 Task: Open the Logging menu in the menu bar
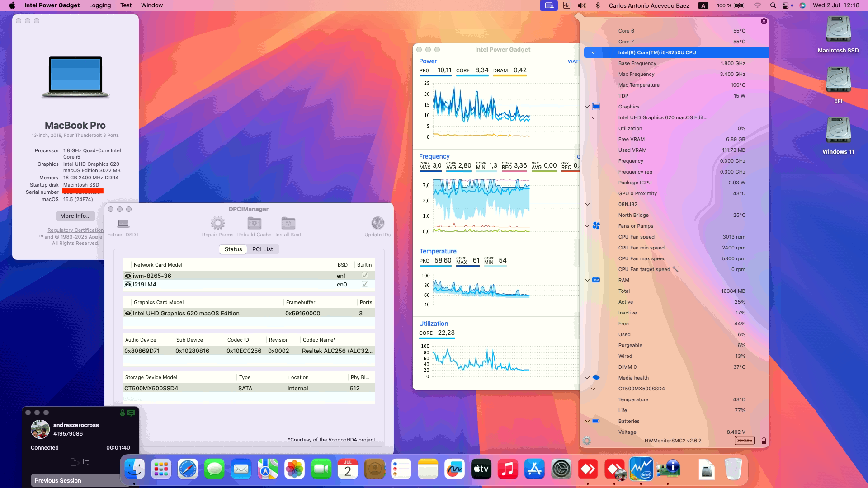[x=99, y=5]
